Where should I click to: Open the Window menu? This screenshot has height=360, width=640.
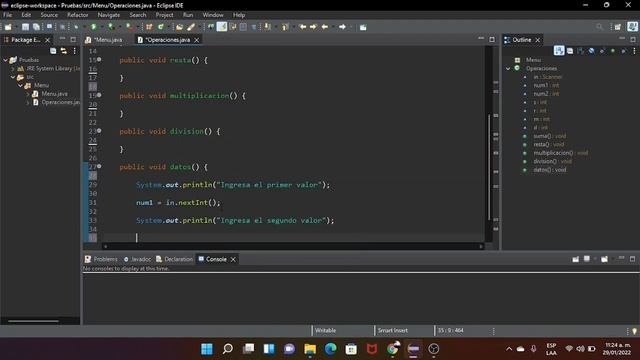(x=213, y=15)
